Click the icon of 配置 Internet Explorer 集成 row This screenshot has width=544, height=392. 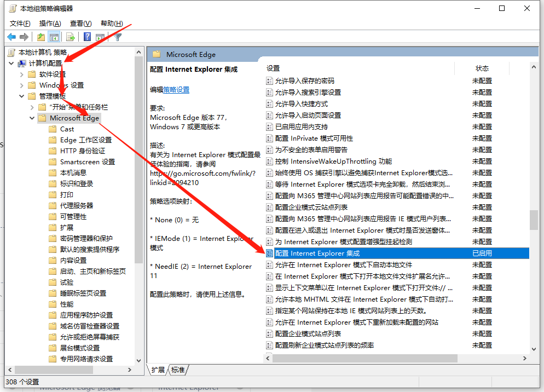click(269, 253)
